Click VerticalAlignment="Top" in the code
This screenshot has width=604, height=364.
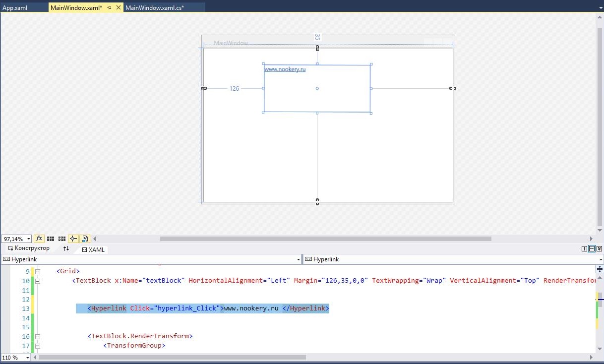pyautogui.click(x=495, y=281)
